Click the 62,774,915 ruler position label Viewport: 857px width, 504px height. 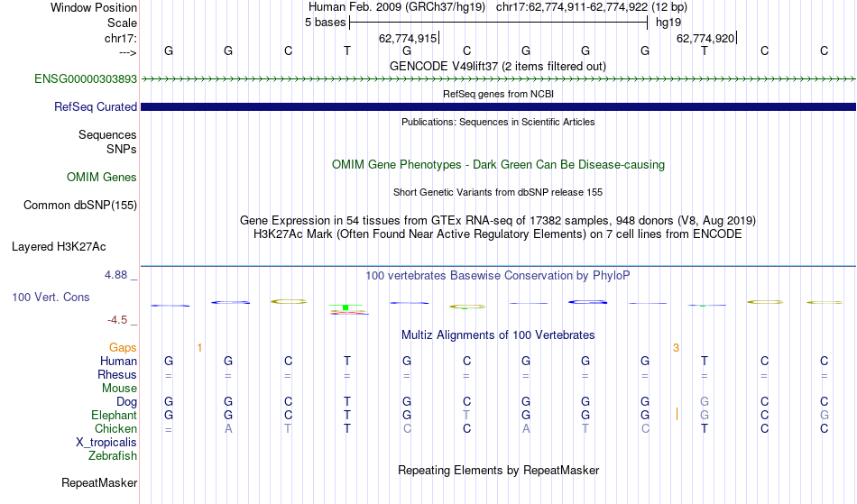(x=408, y=39)
